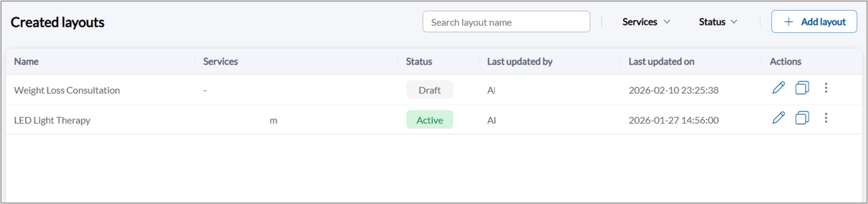This screenshot has width=868, height=204.
Task: Open more options for Weight Loss Consultation
Action: [x=826, y=88]
